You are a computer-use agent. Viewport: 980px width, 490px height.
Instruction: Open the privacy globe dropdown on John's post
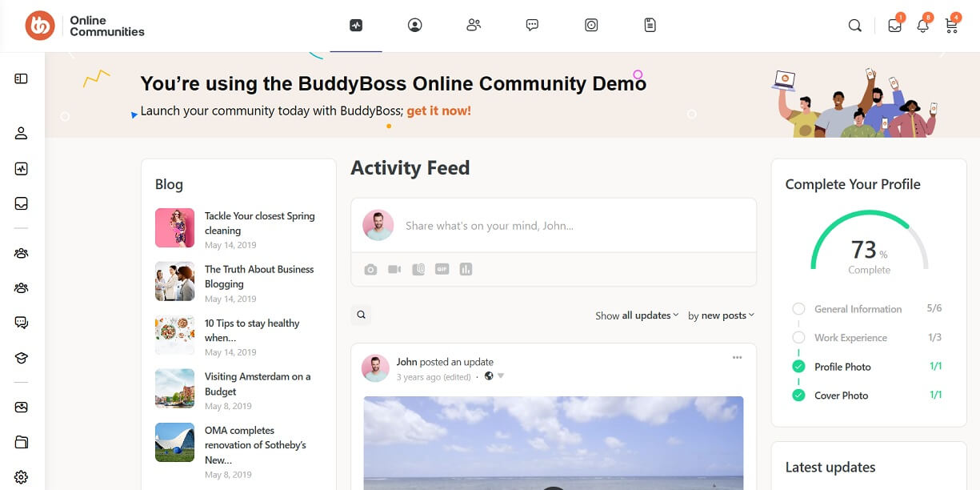tap(494, 376)
